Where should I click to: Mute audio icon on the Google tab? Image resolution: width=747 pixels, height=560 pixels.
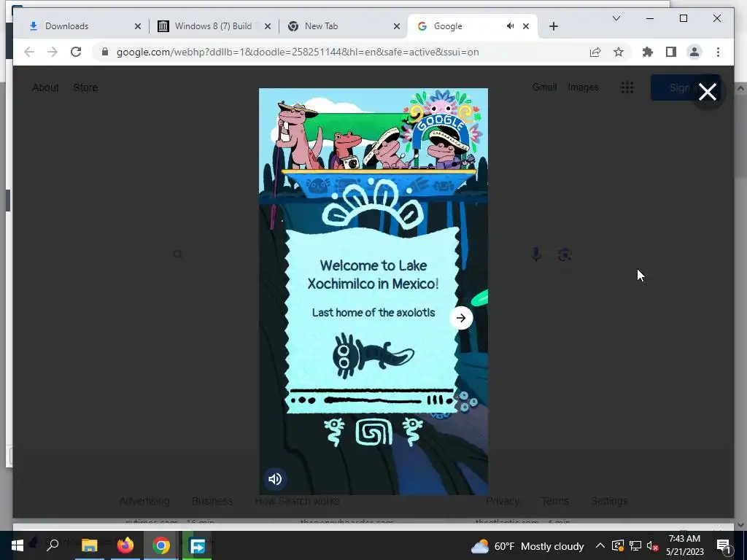point(510,26)
